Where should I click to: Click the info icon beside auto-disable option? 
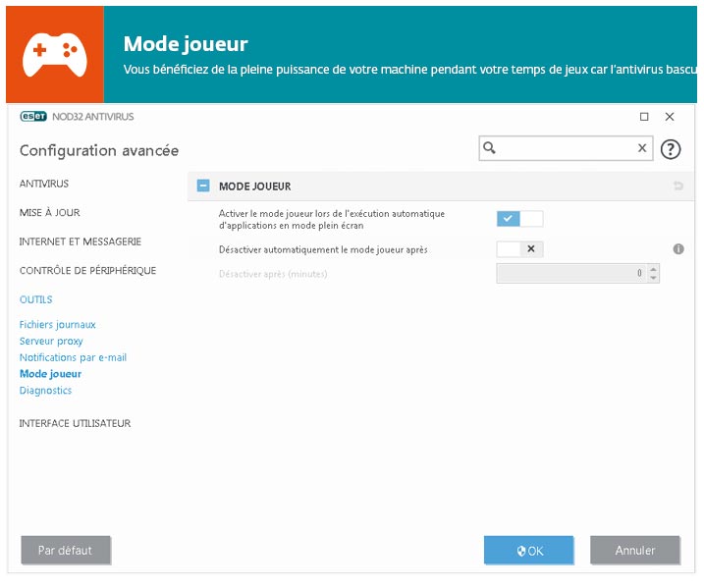(x=677, y=249)
